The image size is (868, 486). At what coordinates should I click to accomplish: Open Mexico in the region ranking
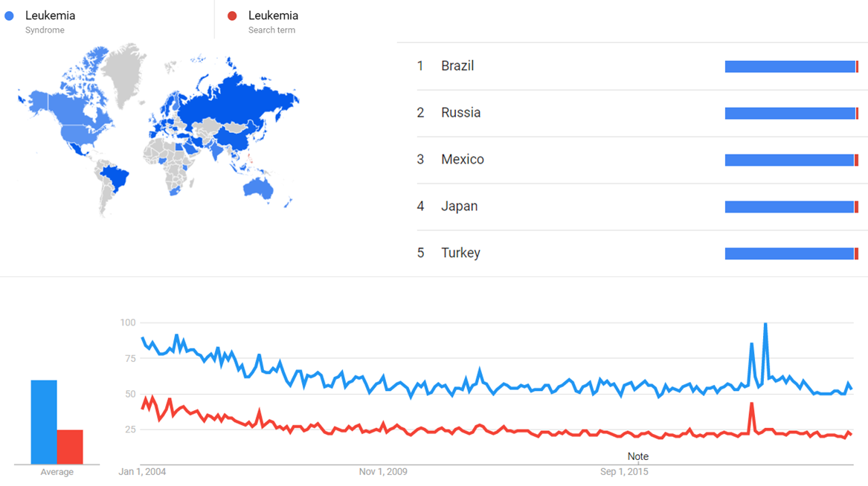coord(462,160)
